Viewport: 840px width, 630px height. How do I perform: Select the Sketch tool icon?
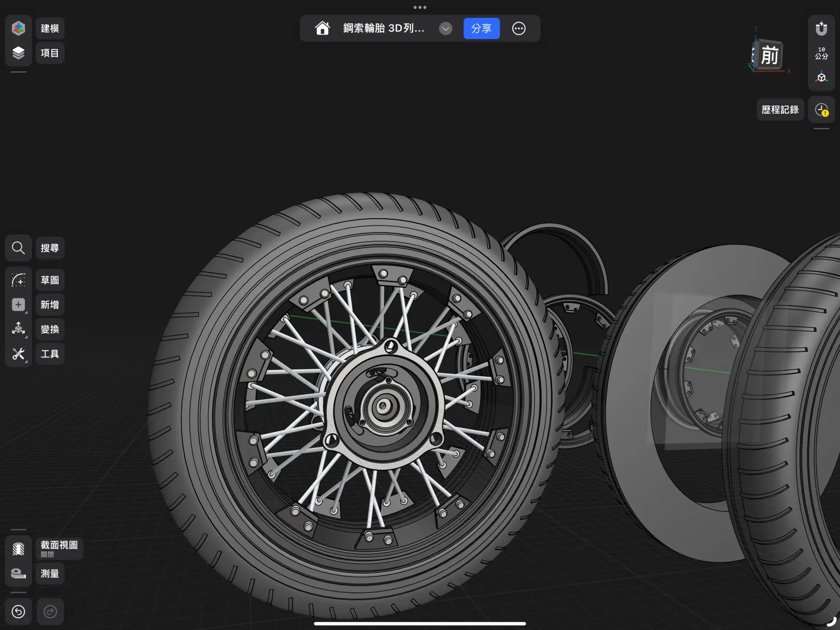click(18, 280)
